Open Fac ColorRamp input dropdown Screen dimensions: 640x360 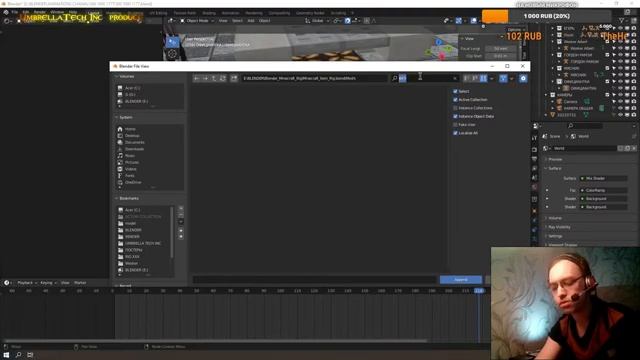tap(603, 190)
